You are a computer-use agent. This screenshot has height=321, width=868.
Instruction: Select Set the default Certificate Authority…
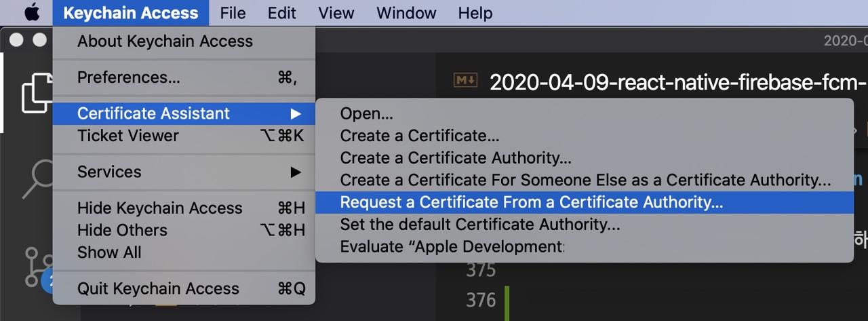click(585, 225)
